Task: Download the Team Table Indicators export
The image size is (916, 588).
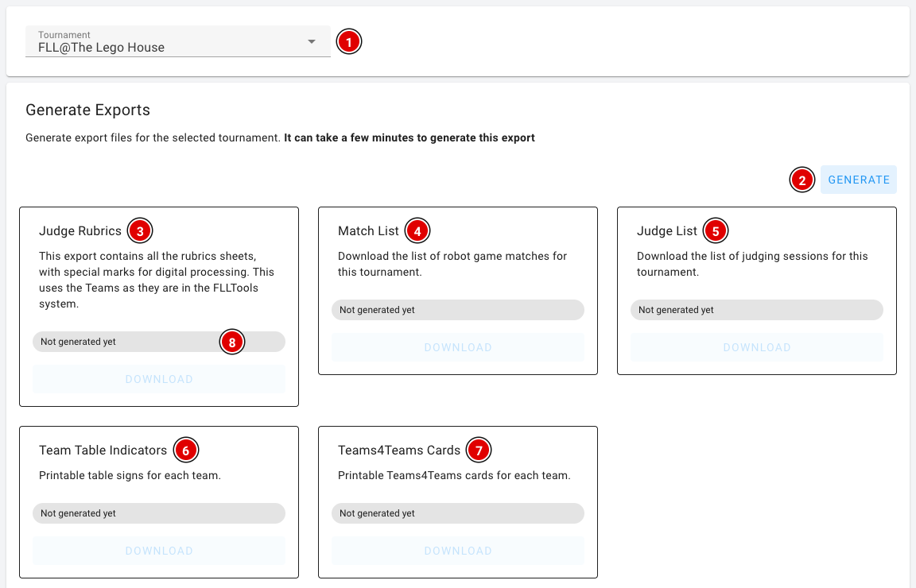Action: coord(159,551)
